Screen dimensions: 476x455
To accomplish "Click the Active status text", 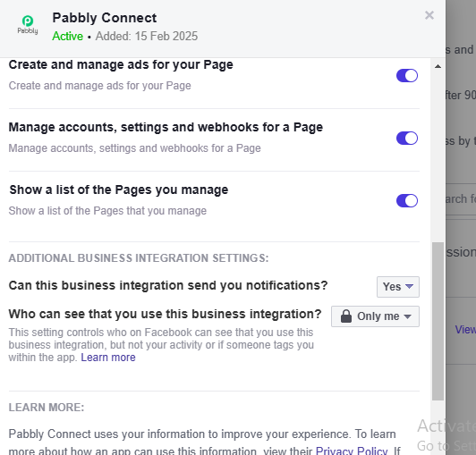I will pyautogui.click(x=67, y=36).
